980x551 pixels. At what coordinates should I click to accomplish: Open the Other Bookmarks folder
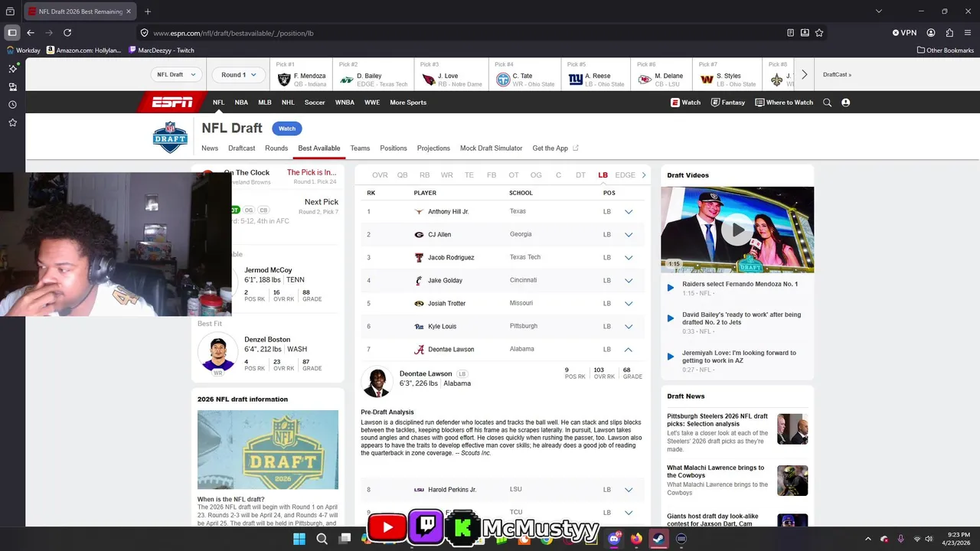[945, 51]
